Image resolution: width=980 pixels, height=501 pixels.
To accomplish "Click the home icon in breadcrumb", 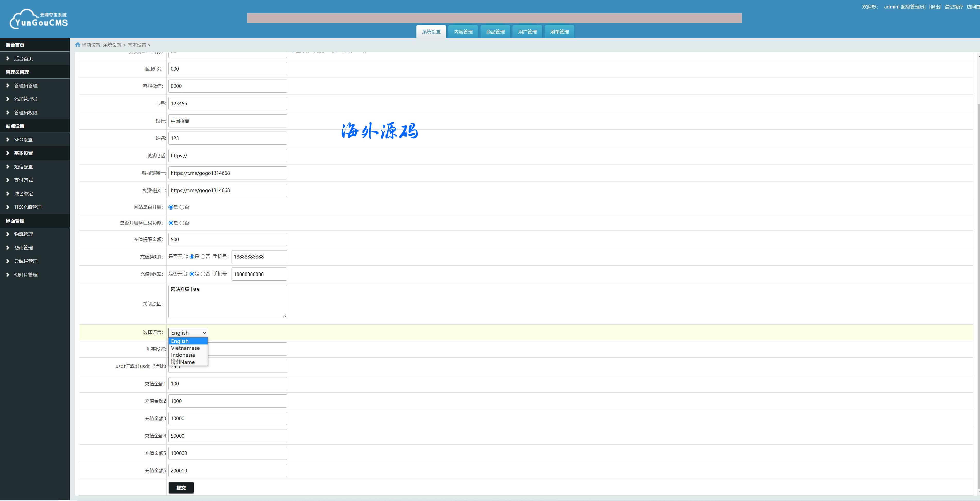I will (x=78, y=45).
